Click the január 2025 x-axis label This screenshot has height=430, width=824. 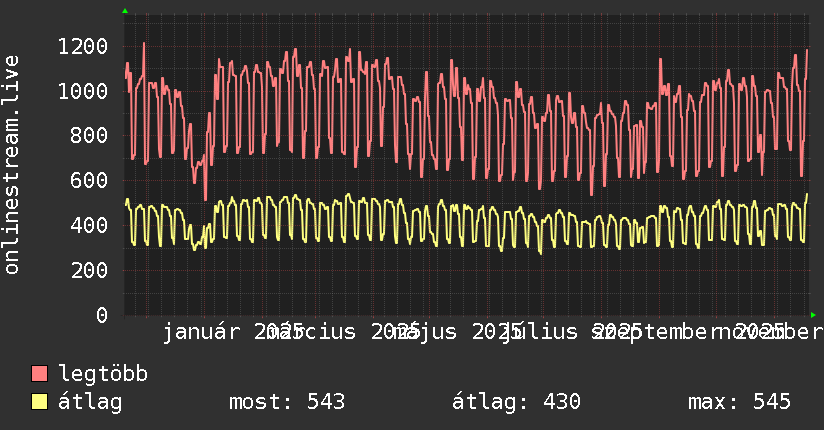[232, 332]
